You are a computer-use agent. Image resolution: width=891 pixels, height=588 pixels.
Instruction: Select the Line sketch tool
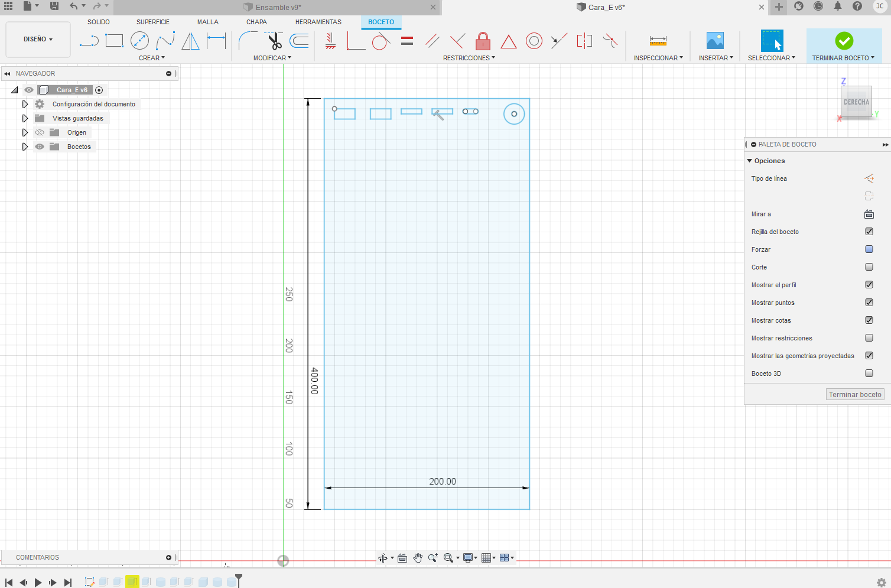pyautogui.click(x=89, y=41)
